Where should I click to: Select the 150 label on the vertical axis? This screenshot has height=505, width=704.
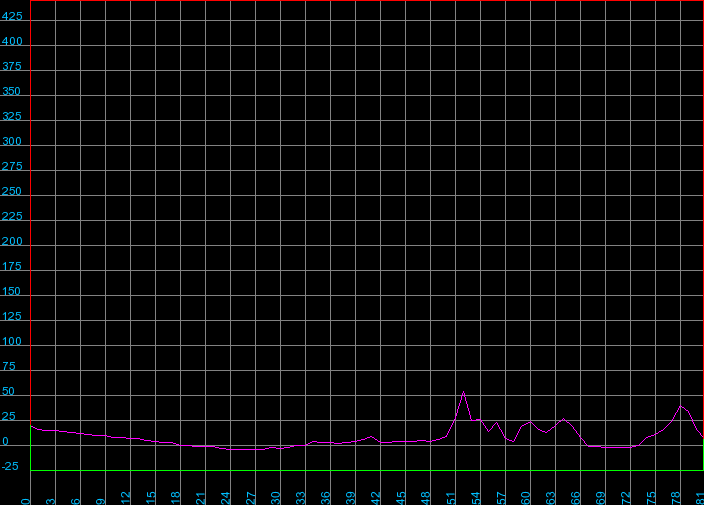point(12,292)
